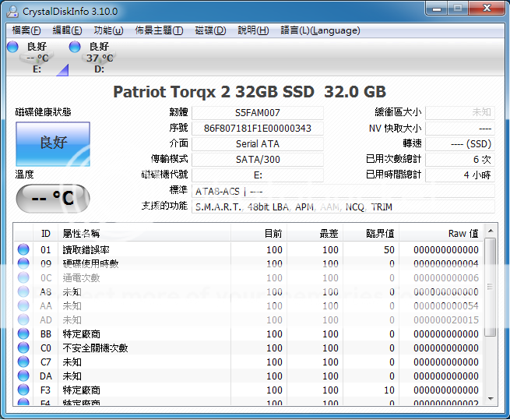Click the ID column header
The width and height of the screenshot is (510, 420).
tap(45, 233)
